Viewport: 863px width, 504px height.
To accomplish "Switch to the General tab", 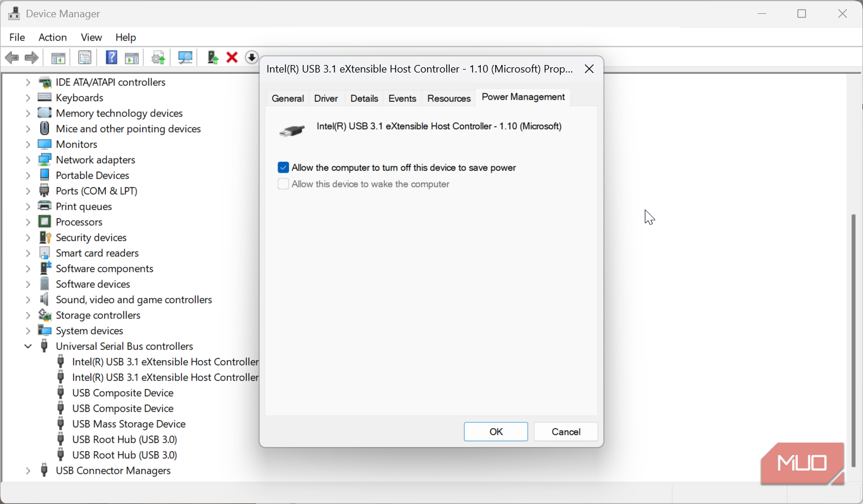I will (288, 98).
